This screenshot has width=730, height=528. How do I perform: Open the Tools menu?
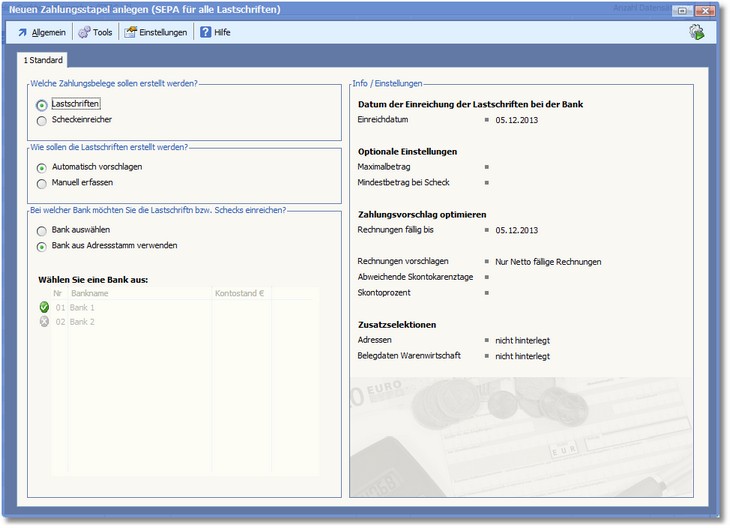pos(102,32)
